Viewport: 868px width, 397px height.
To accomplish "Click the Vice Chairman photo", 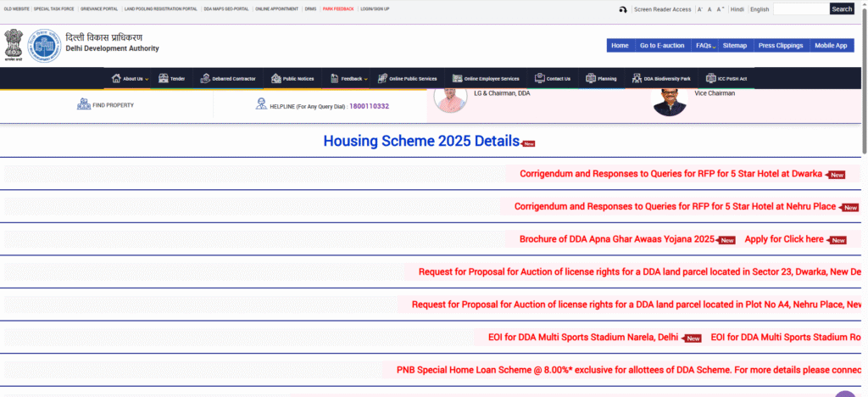I will (x=670, y=101).
